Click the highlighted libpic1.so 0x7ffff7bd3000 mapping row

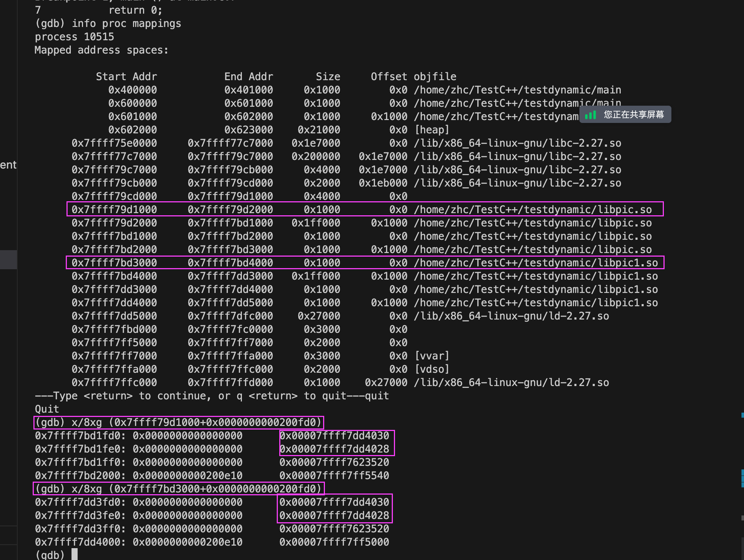pos(365,263)
